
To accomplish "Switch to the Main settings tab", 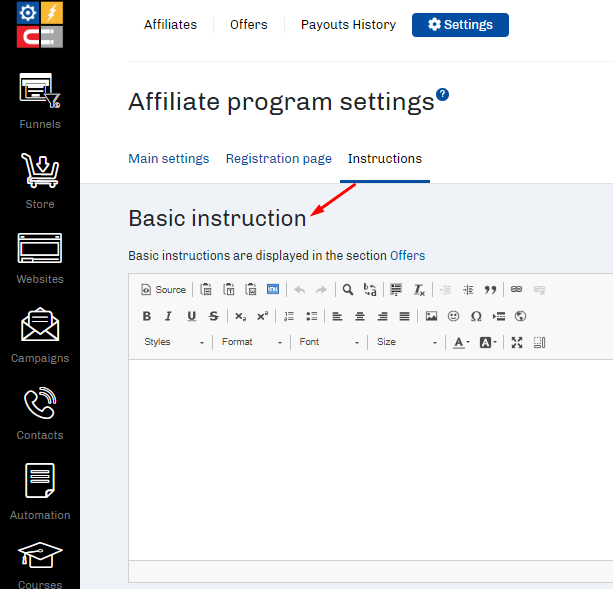I will (169, 159).
